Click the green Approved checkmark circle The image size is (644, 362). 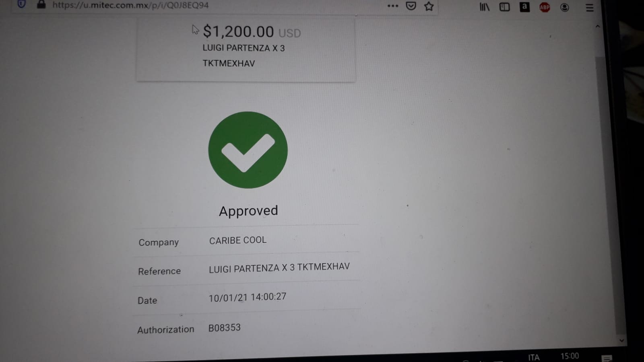pyautogui.click(x=248, y=150)
